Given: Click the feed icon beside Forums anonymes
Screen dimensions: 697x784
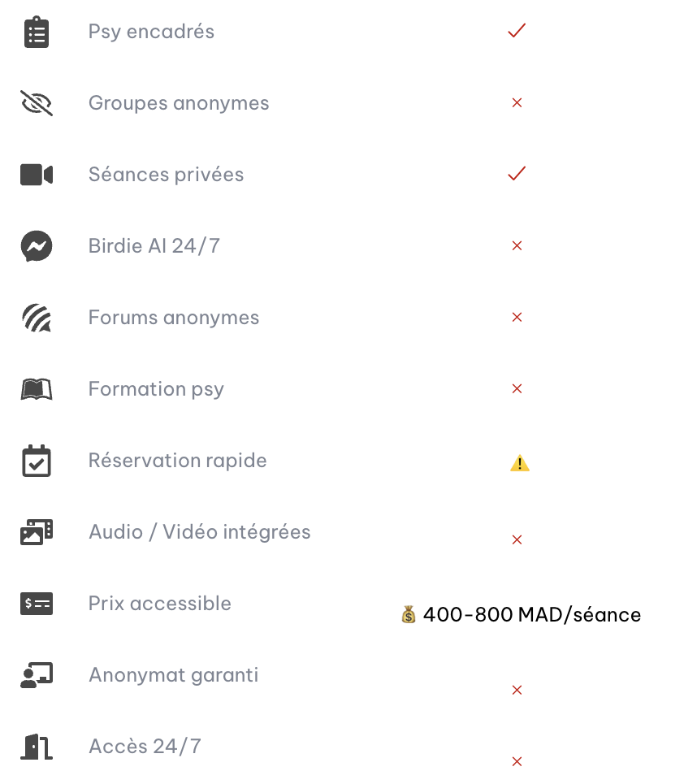Looking at the screenshot, I should pyautogui.click(x=37, y=318).
